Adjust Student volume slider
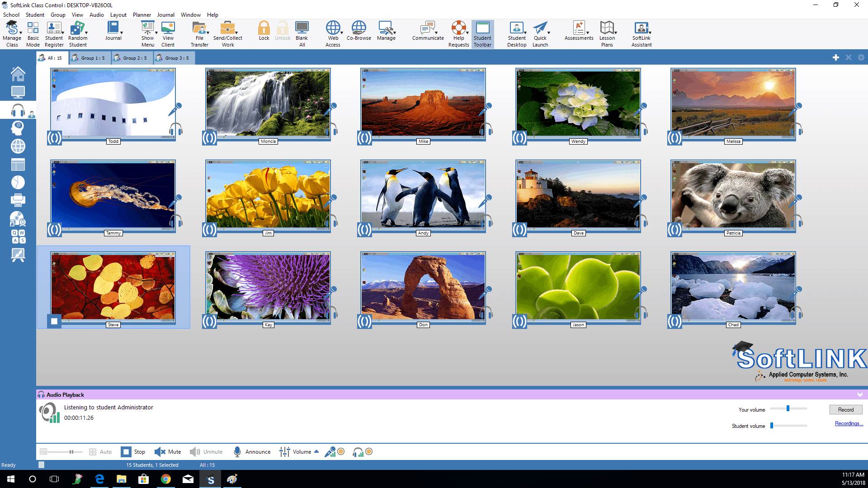 (x=788, y=426)
